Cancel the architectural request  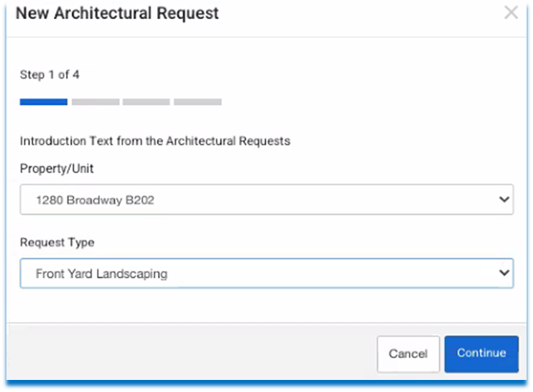408,354
